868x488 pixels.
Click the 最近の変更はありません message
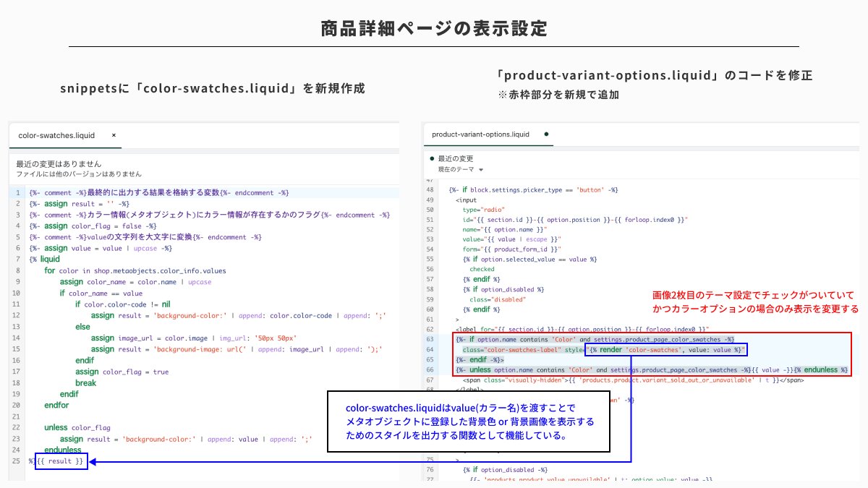click(59, 164)
